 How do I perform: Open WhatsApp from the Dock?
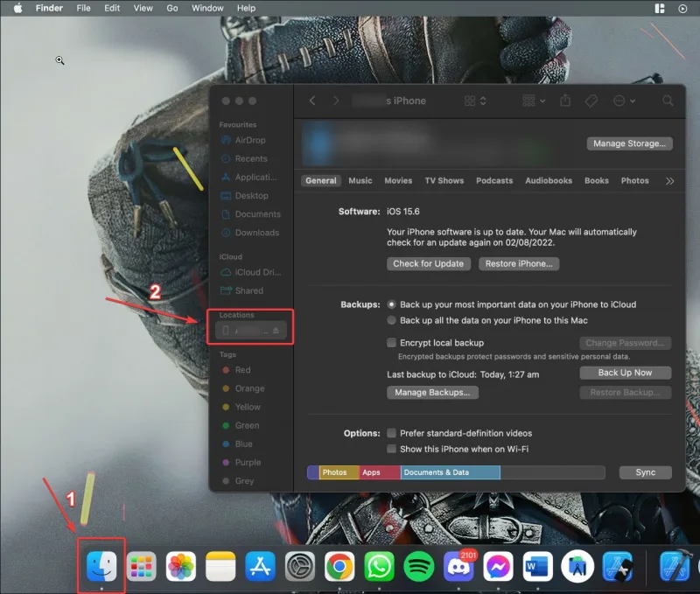379,566
